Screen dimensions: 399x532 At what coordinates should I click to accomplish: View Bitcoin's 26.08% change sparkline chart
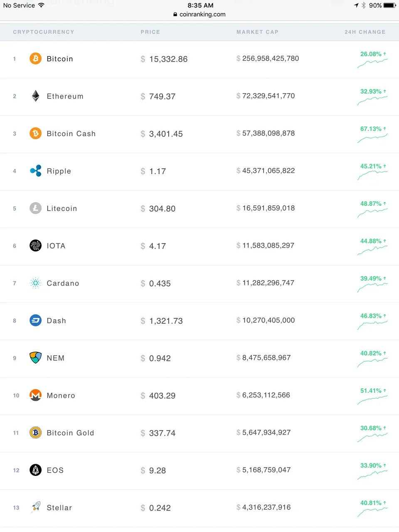point(372,63)
